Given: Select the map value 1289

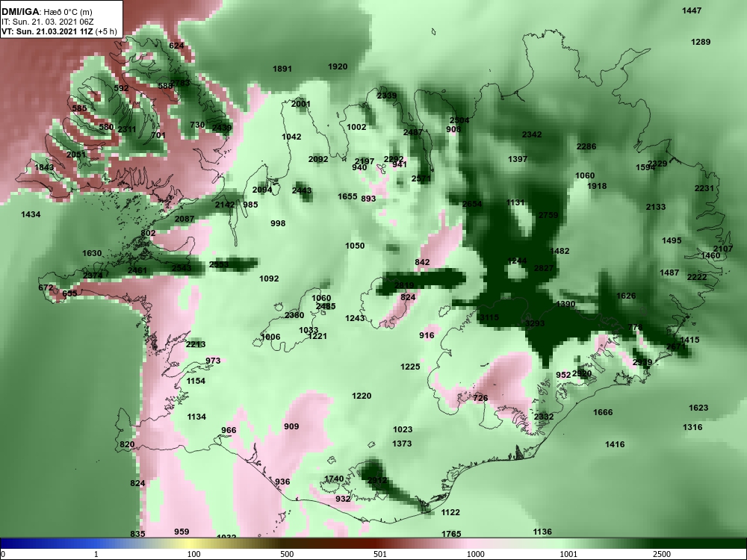Looking at the screenshot, I should [x=701, y=42].
